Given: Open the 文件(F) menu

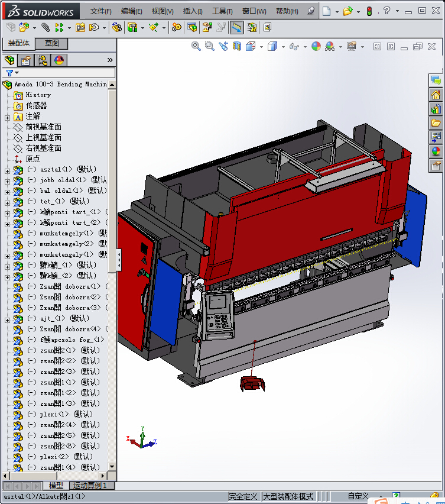Looking at the screenshot, I should [x=101, y=11].
